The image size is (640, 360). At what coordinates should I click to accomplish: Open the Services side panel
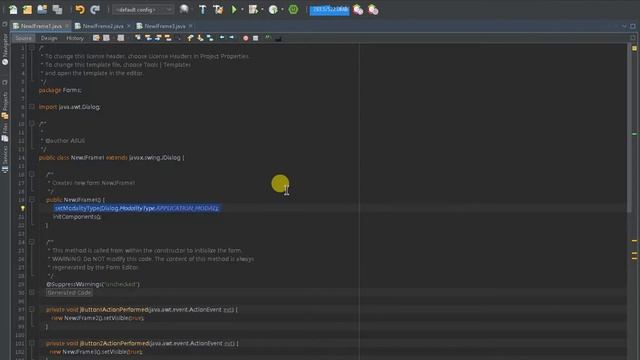[5, 159]
